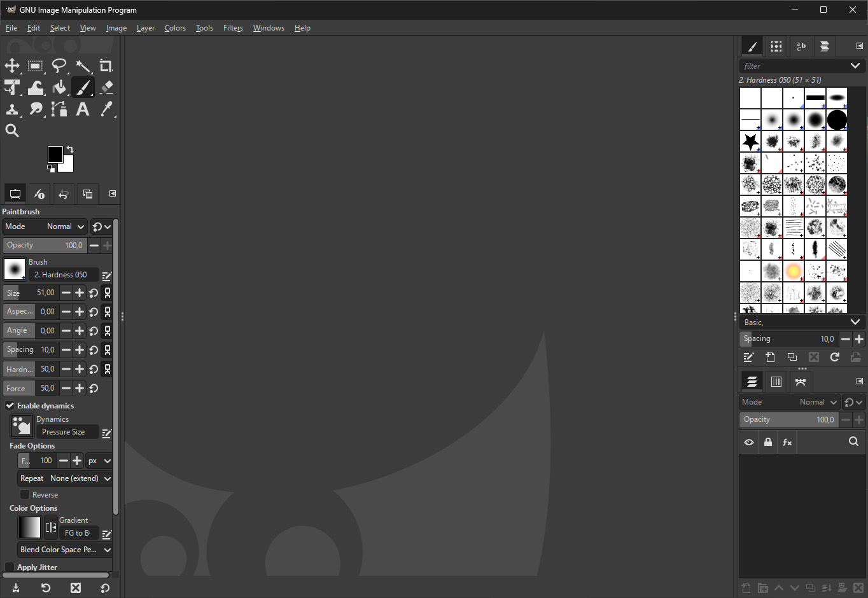Select the Crop tool
Screen dimensions: 868x598
(106, 66)
